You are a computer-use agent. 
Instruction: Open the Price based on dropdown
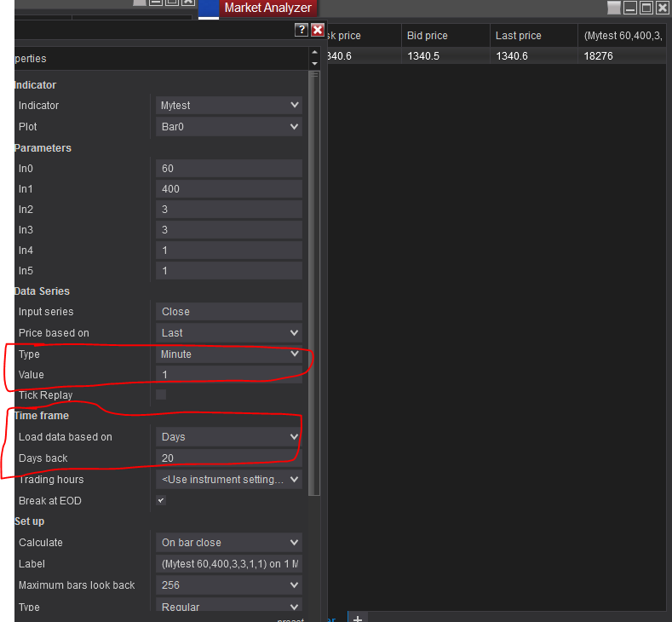pos(229,333)
